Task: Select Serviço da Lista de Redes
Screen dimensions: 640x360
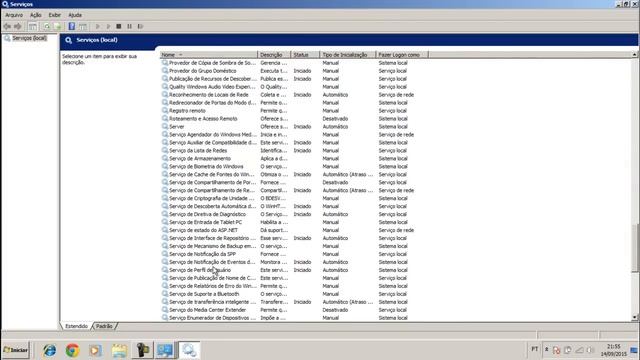Action: (x=198, y=151)
